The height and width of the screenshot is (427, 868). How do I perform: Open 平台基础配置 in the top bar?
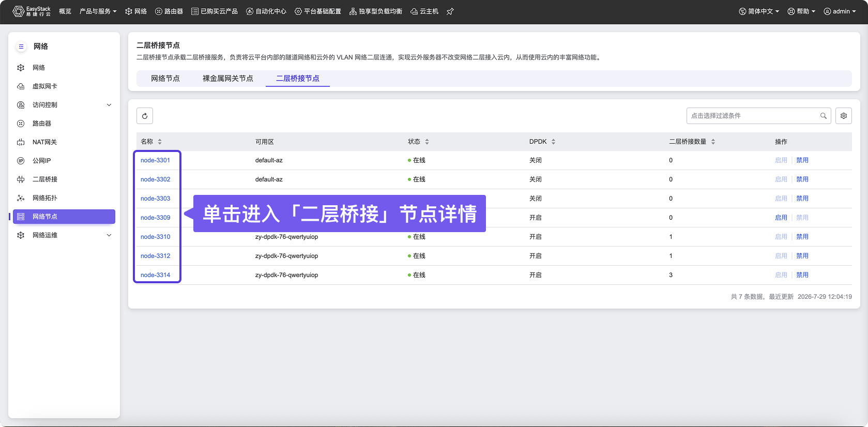click(318, 11)
